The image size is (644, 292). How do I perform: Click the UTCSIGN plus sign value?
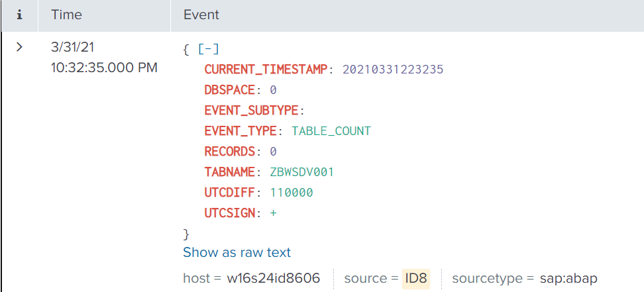pos(273,213)
